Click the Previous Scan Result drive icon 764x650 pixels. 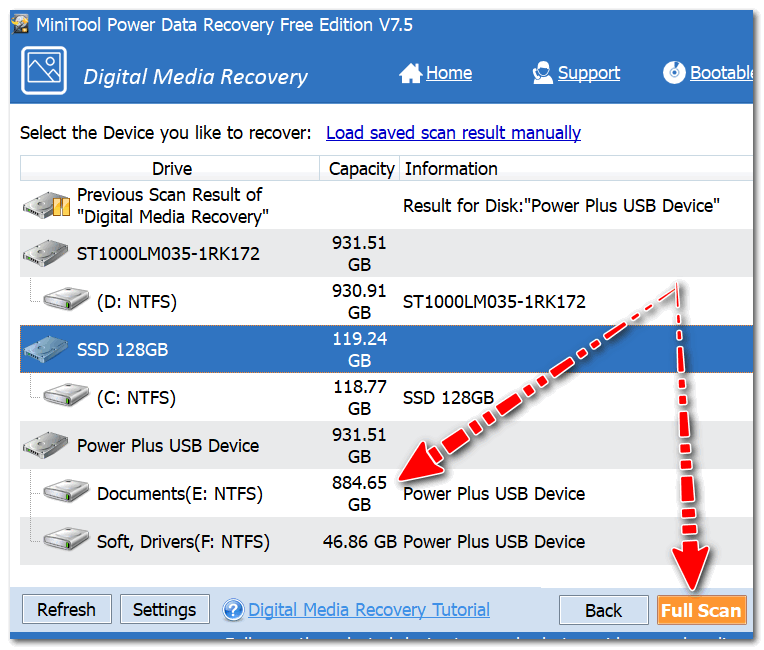(x=47, y=205)
